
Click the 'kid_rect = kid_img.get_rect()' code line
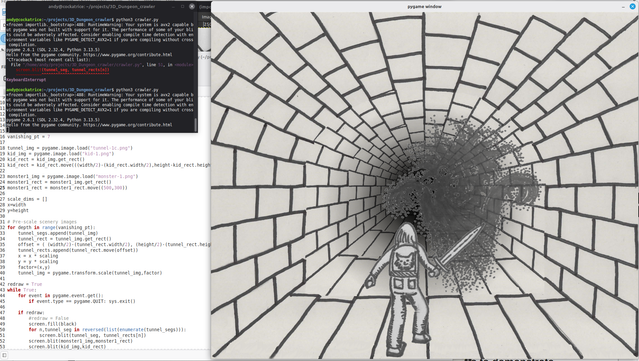click(x=46, y=159)
